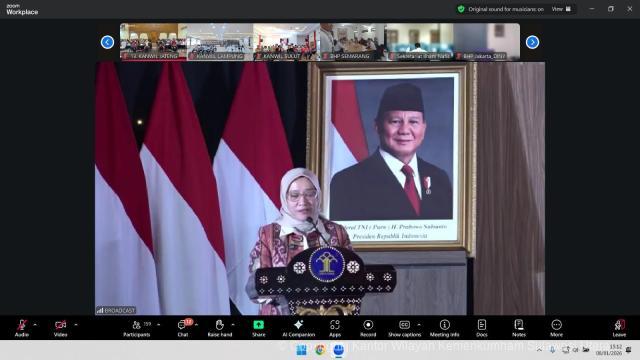Unmute the Audio microphone
Screen dimensions: 640x360
(22, 328)
